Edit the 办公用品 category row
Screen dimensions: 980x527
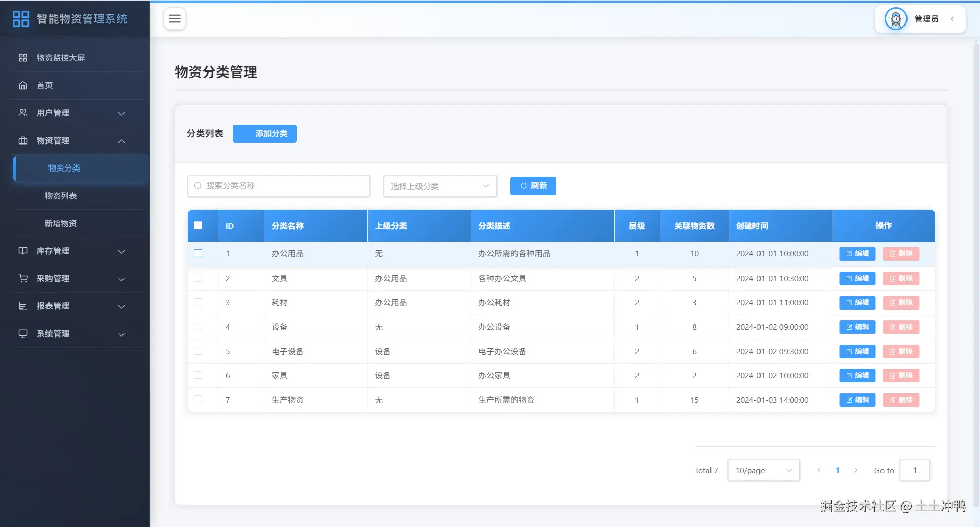(857, 254)
